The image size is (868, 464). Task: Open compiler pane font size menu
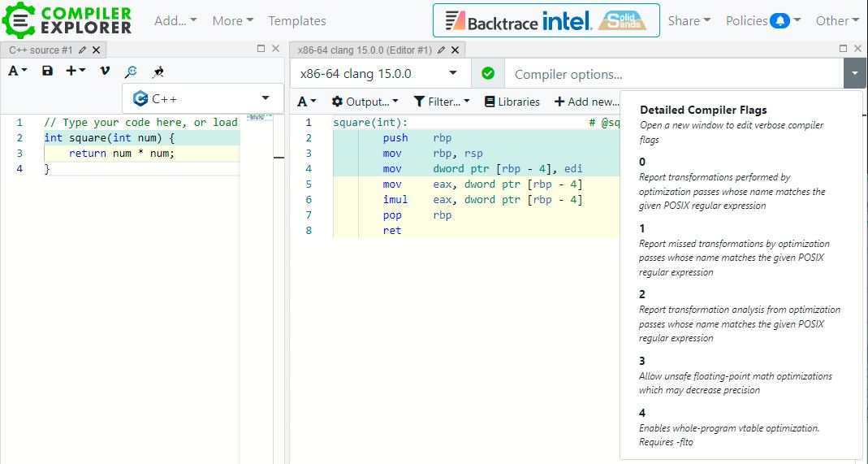(x=307, y=102)
